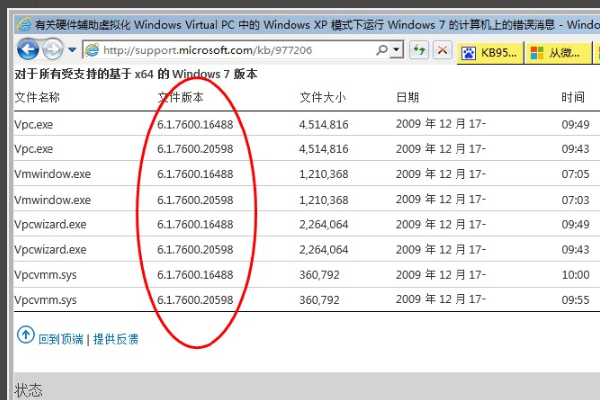Switch to the 从微... tab

click(558, 53)
